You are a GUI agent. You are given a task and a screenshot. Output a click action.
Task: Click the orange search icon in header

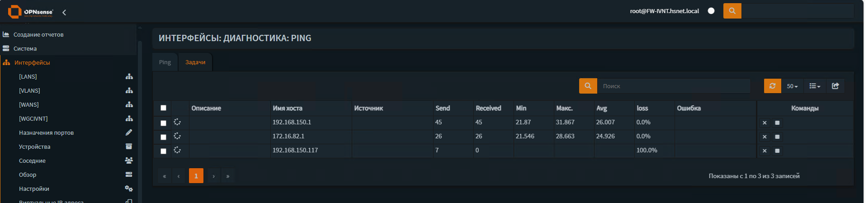(x=732, y=11)
